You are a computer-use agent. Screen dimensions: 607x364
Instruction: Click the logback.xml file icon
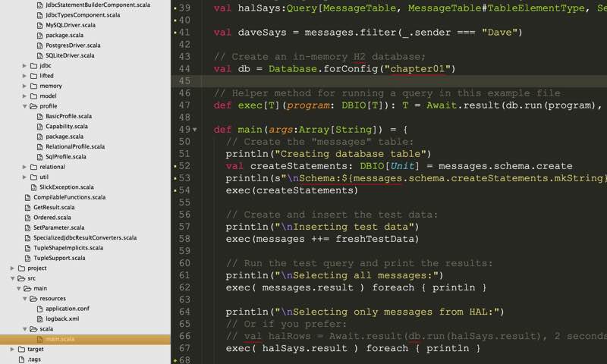[x=39, y=319]
